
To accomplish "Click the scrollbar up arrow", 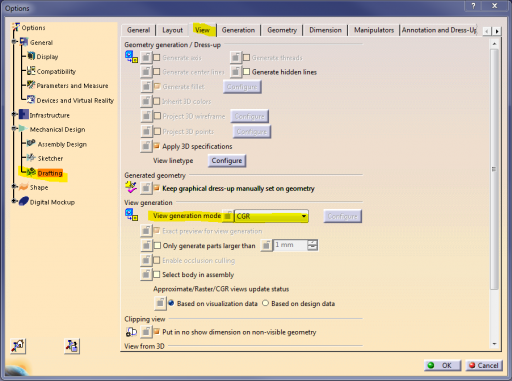I will 494,44.
